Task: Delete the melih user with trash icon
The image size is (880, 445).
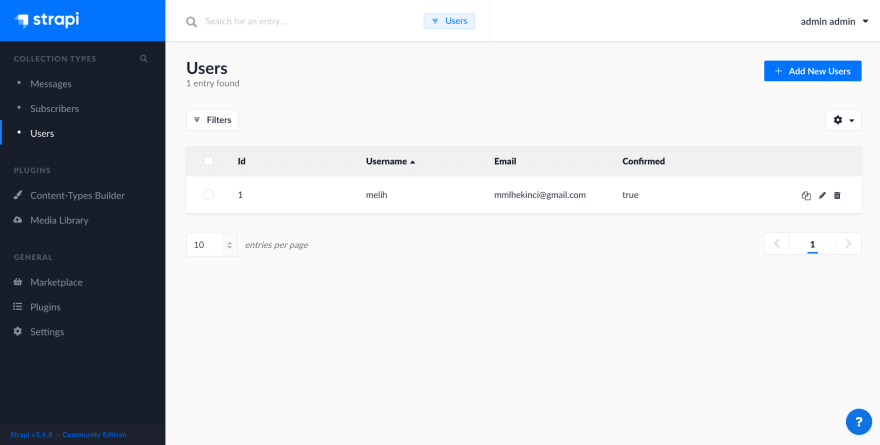Action: (x=837, y=195)
